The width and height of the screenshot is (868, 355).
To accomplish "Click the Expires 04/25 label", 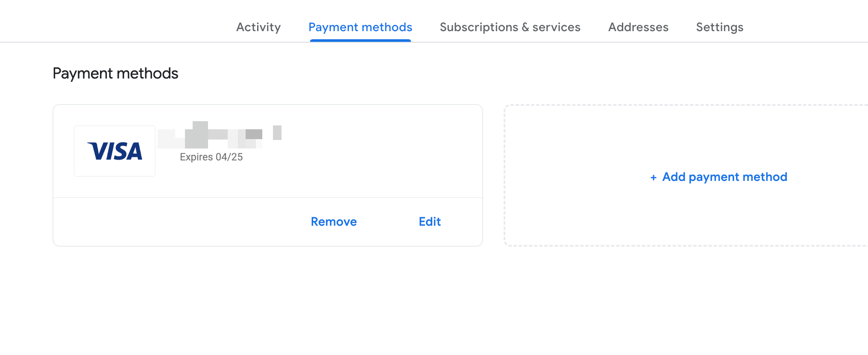I will [211, 157].
